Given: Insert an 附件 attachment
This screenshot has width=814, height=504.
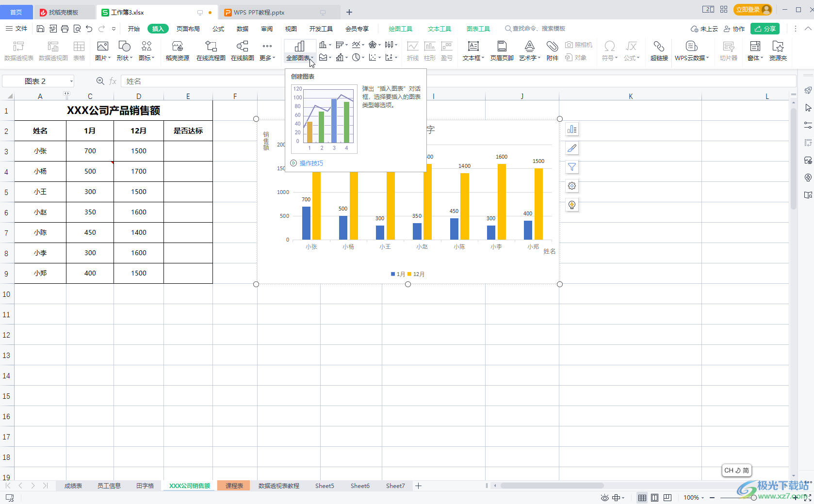Looking at the screenshot, I should [553, 50].
